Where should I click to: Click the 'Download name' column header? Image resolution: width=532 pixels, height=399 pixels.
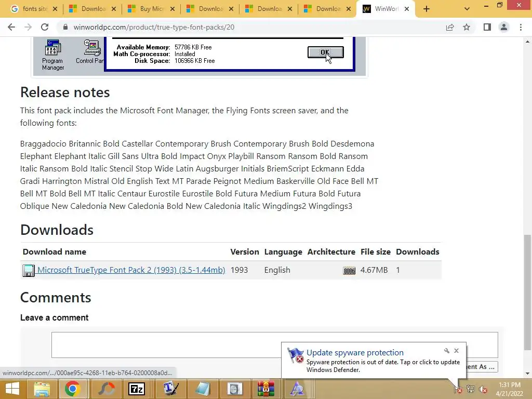click(54, 252)
